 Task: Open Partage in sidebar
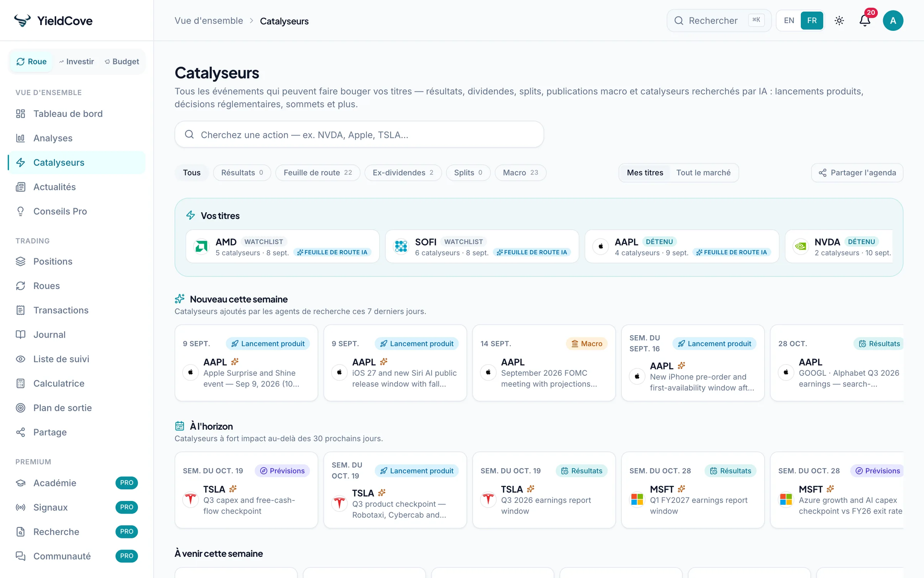click(x=77, y=432)
